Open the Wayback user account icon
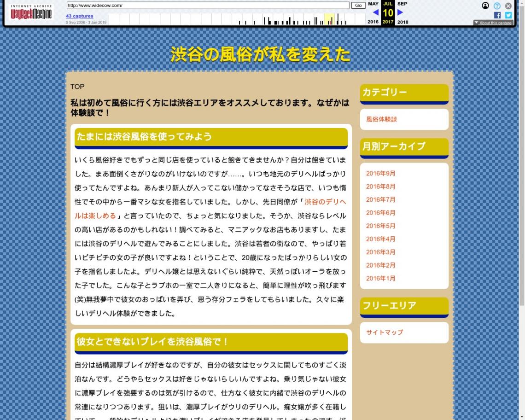Viewport: 525px width, 420px height. pos(485,6)
